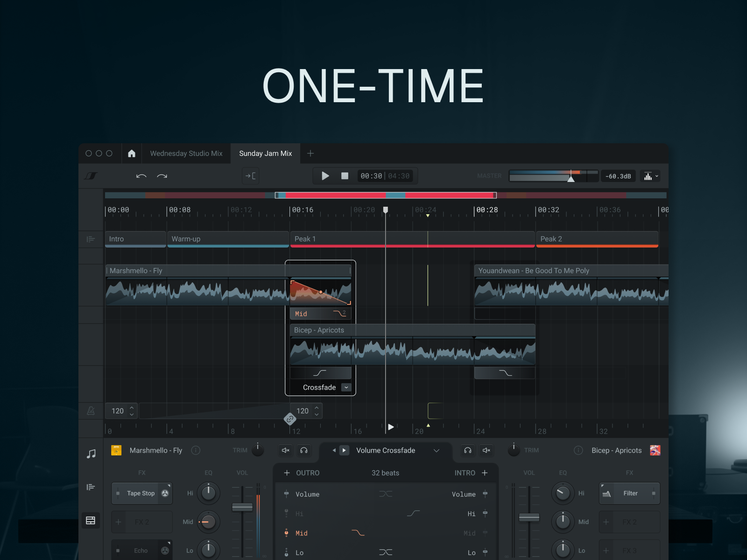The height and width of the screenshot is (560, 747).
Task: Switch to Wednesday Studio Mix tab
Action: click(186, 154)
